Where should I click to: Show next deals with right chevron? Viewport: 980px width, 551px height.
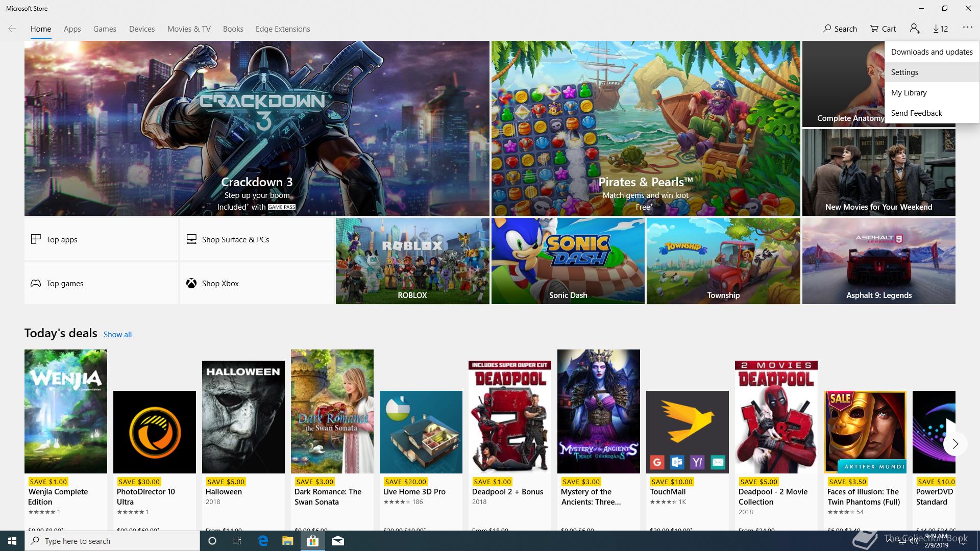[x=955, y=444]
